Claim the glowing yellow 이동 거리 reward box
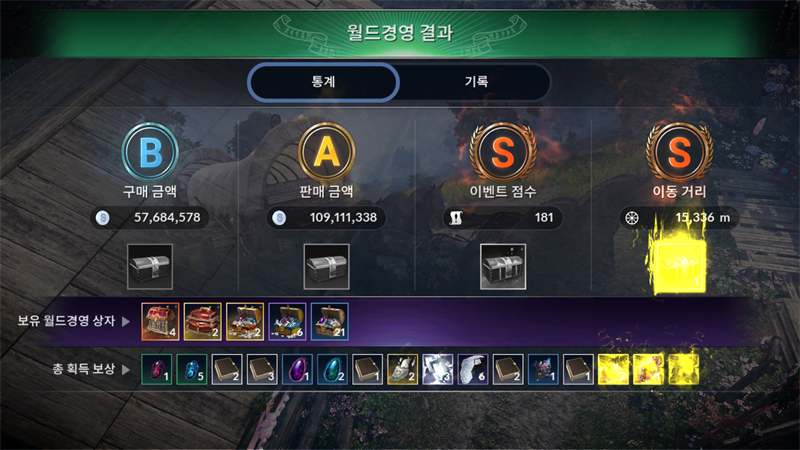This screenshot has width=800, height=450. tap(680, 266)
